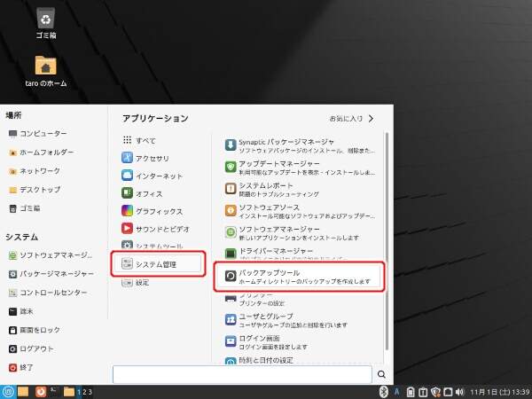532x399 pixels.
Task: Open ログイン画面 settings
Action: click(266, 341)
